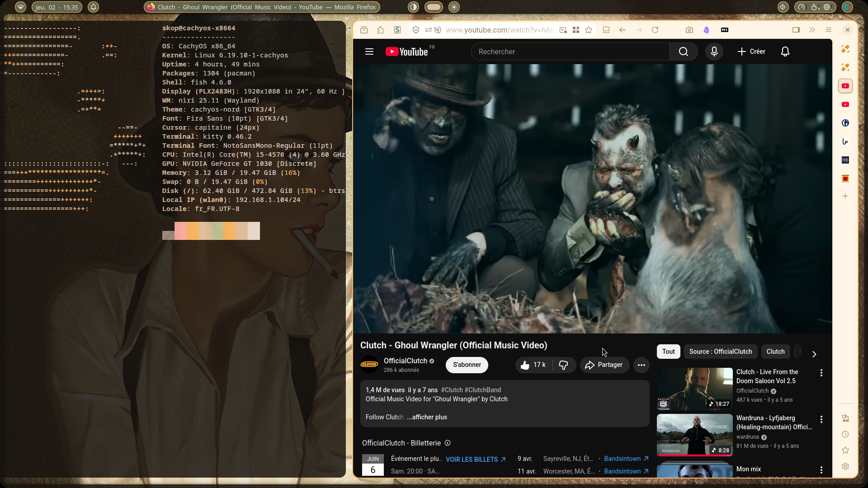Click the S'abonner button

click(x=467, y=365)
